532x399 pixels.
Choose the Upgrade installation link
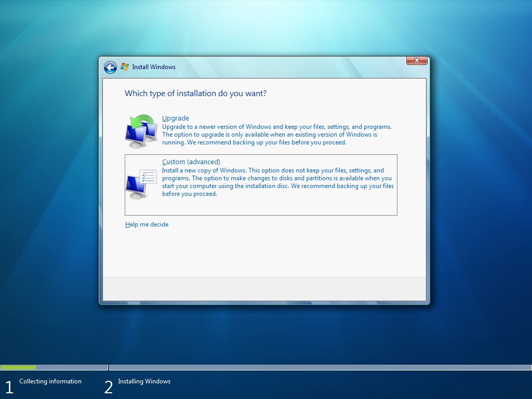point(176,118)
